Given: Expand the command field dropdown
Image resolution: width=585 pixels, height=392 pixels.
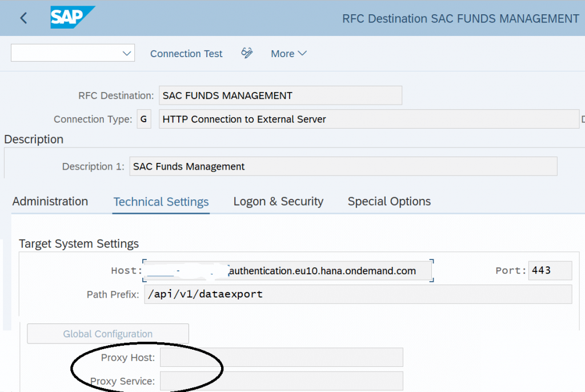Looking at the screenshot, I should coord(127,53).
